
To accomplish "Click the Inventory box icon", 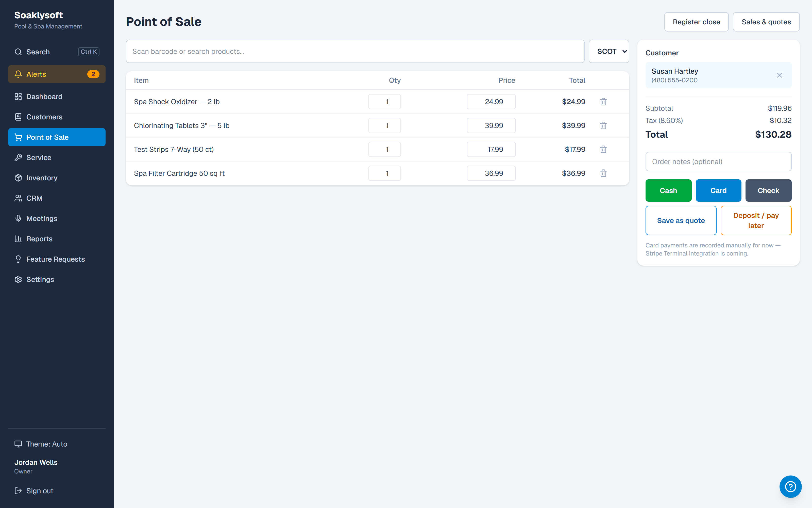I will coord(18,178).
